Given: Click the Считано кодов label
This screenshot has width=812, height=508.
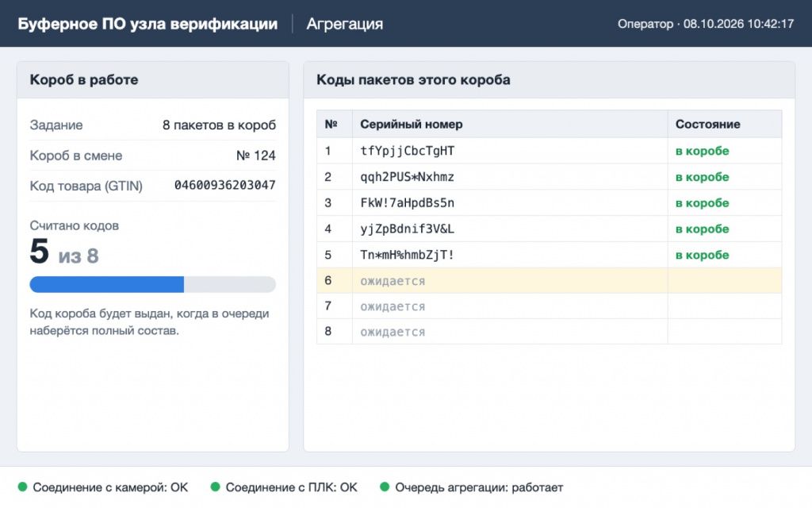Looking at the screenshot, I should (x=74, y=225).
